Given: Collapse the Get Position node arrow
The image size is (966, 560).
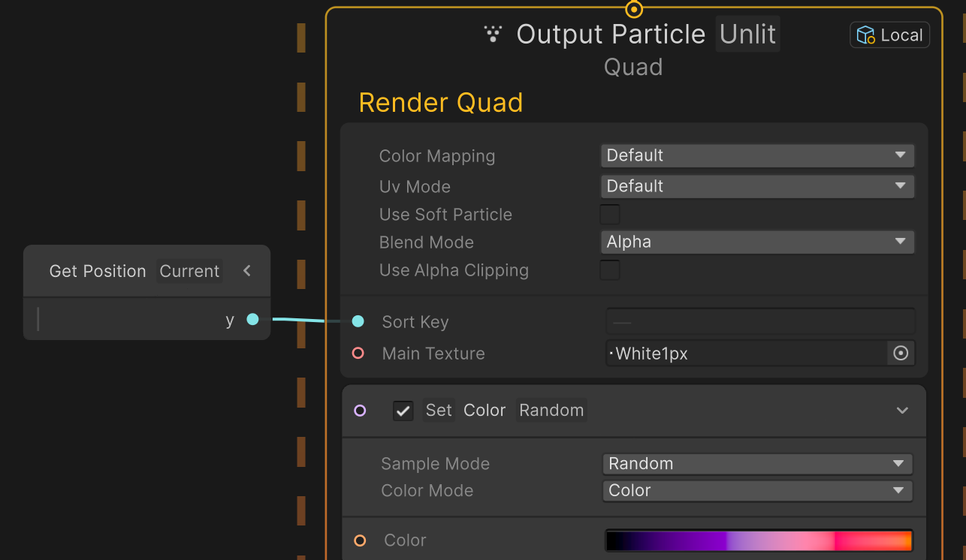Looking at the screenshot, I should pos(247,271).
